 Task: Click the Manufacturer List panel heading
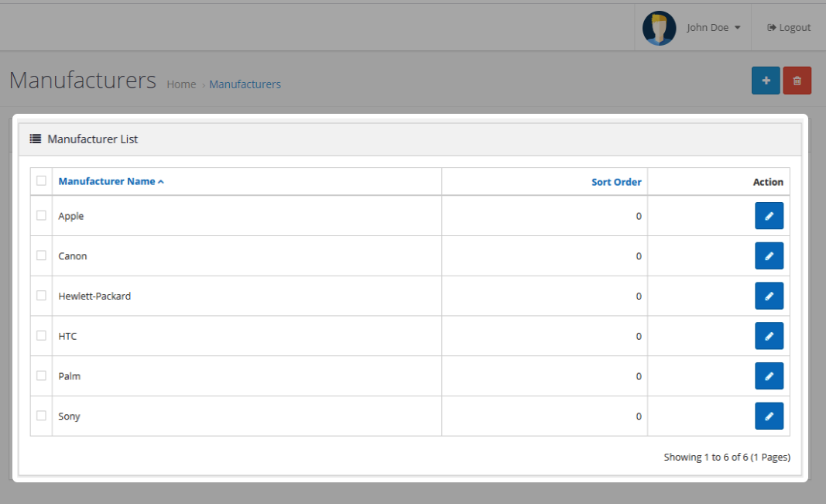[x=92, y=139]
